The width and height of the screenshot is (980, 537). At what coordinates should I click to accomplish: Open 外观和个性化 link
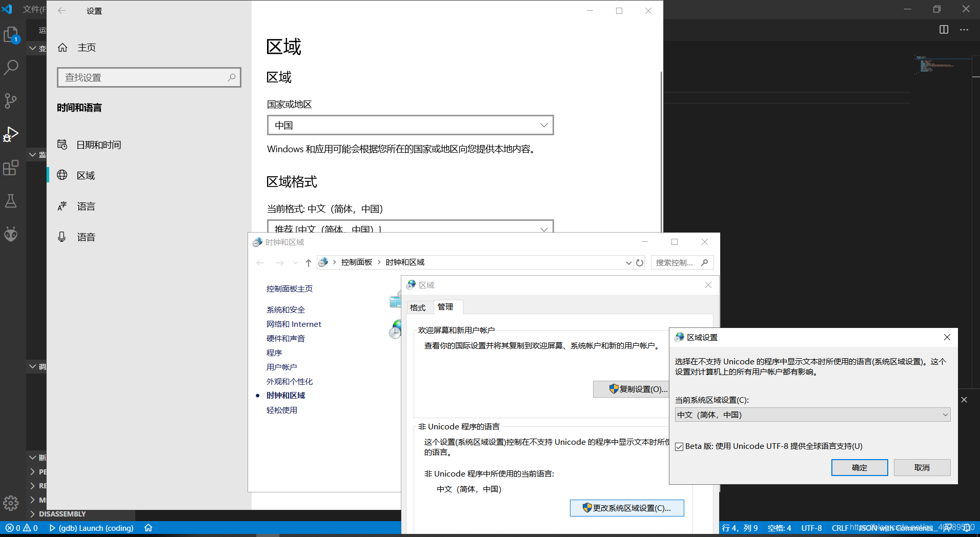click(290, 382)
